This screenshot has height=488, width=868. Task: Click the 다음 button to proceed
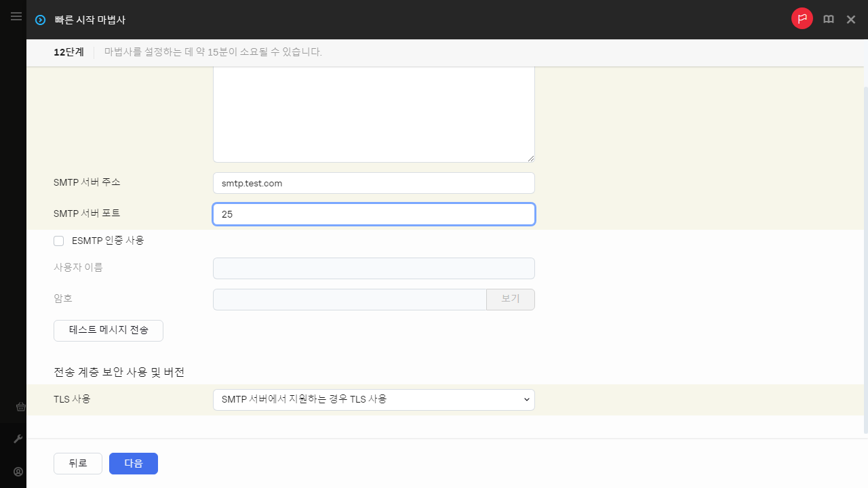pyautogui.click(x=133, y=464)
